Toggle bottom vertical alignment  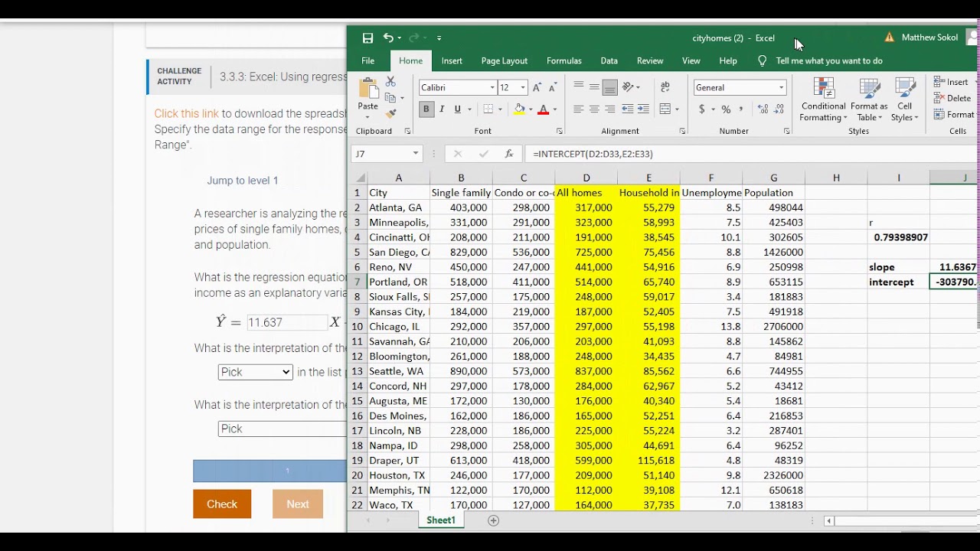pos(609,87)
